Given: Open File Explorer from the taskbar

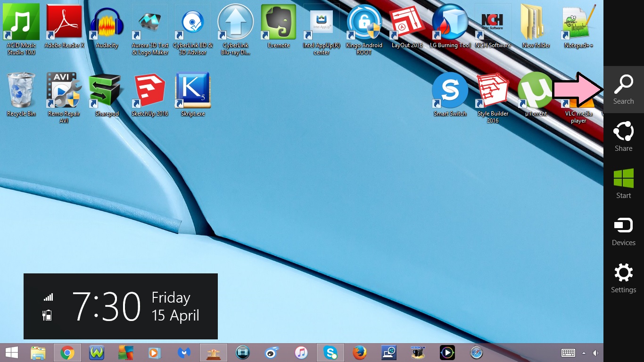Looking at the screenshot, I should point(38,353).
